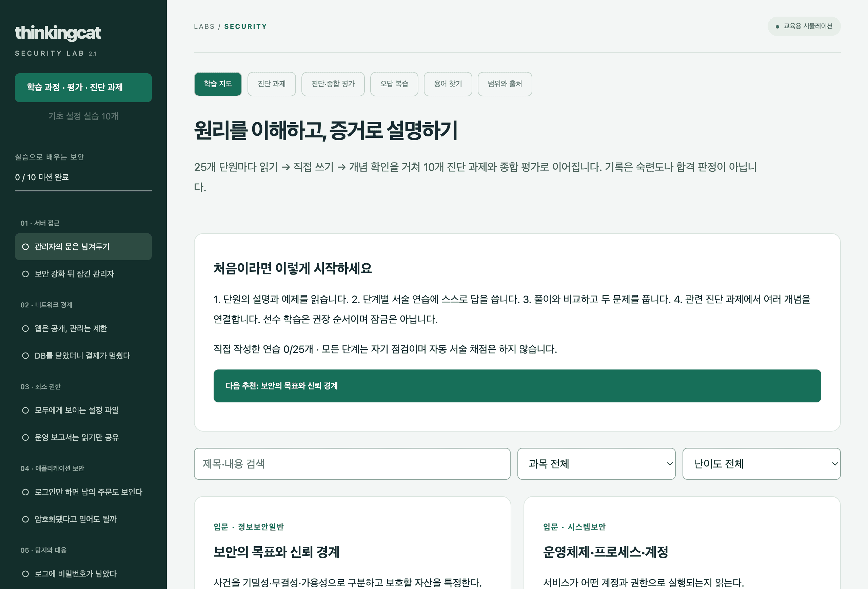Image resolution: width=868 pixels, height=589 pixels.
Task: Click status circle beside 모두에게 보이는 설정 파일
Action: [25, 410]
